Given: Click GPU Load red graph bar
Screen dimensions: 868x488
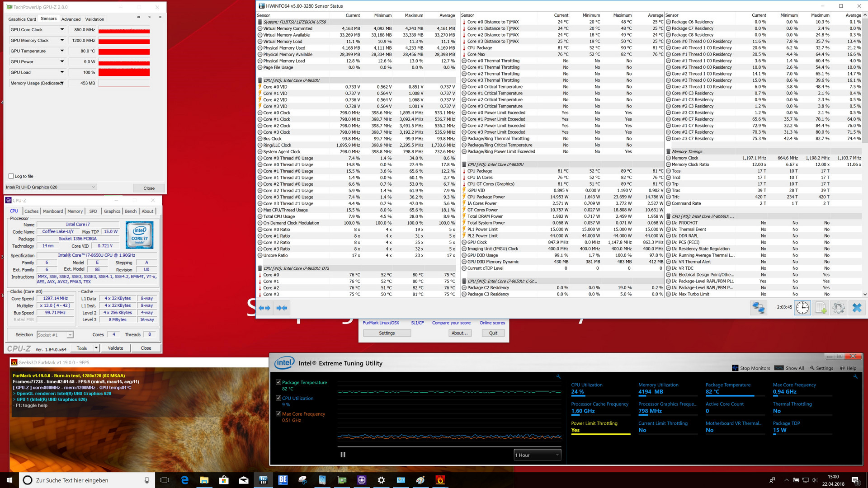Looking at the screenshot, I should 124,72.
